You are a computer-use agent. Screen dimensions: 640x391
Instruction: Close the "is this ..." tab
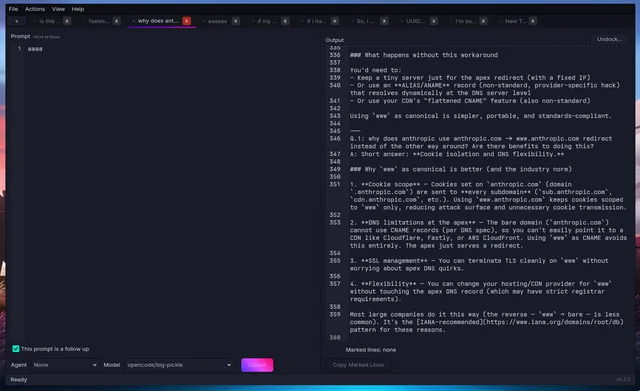pyautogui.click(x=67, y=21)
